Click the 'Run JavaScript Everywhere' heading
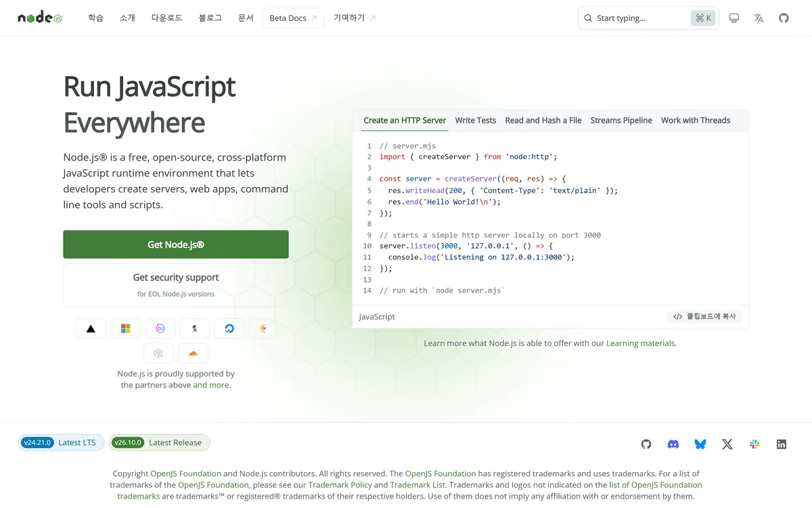Screen dimensions: 812x508 pyautogui.click(x=150, y=104)
